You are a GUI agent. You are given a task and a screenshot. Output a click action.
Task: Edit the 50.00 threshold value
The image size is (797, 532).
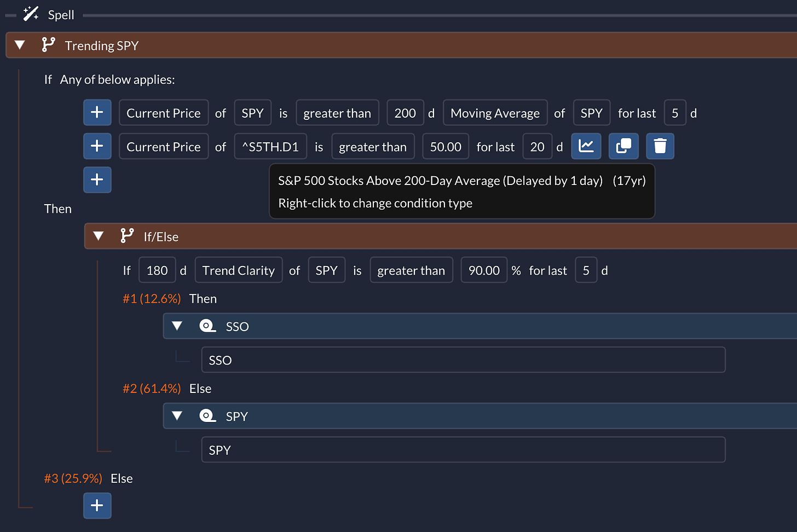(446, 147)
